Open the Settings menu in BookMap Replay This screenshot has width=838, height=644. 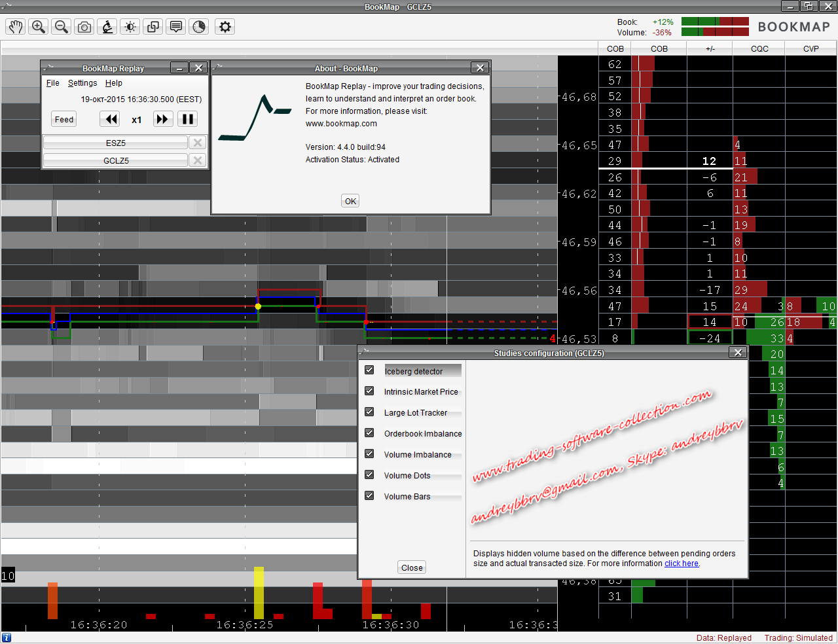[82, 83]
